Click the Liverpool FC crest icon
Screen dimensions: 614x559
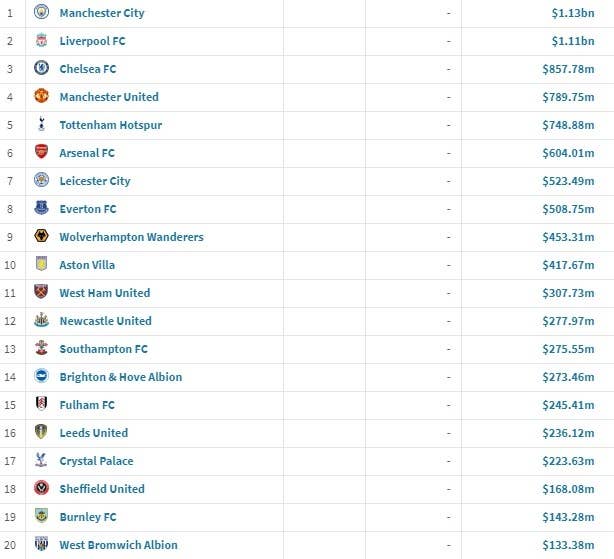[x=41, y=40]
